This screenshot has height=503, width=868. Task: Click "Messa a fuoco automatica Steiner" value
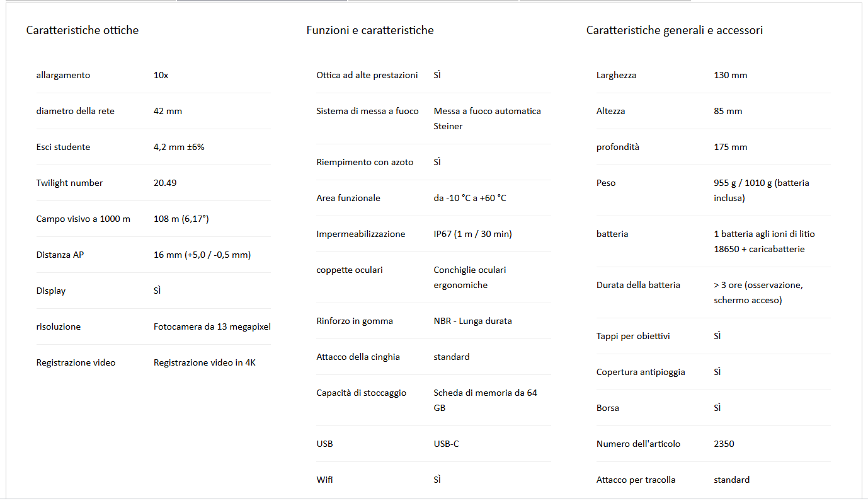[487, 119]
